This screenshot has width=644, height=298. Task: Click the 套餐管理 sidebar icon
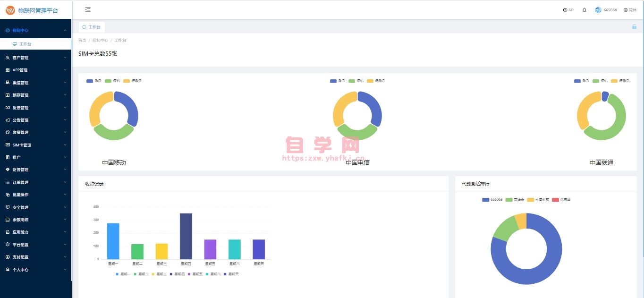coord(8,132)
